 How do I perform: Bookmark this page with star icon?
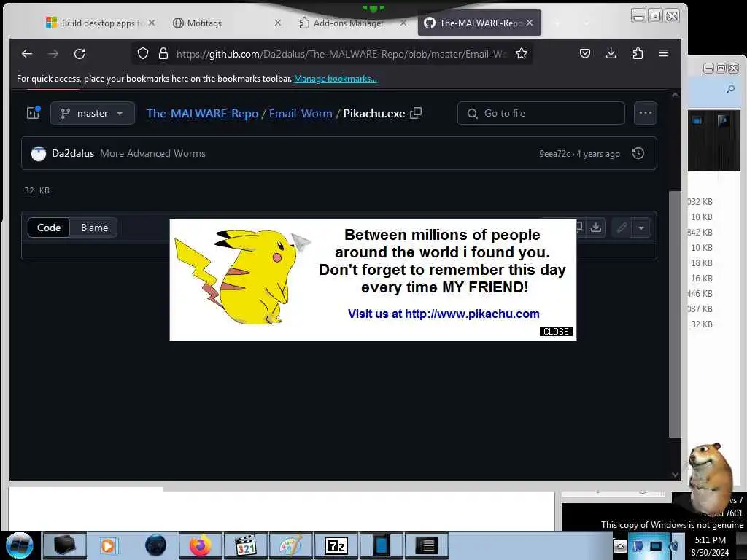522,54
